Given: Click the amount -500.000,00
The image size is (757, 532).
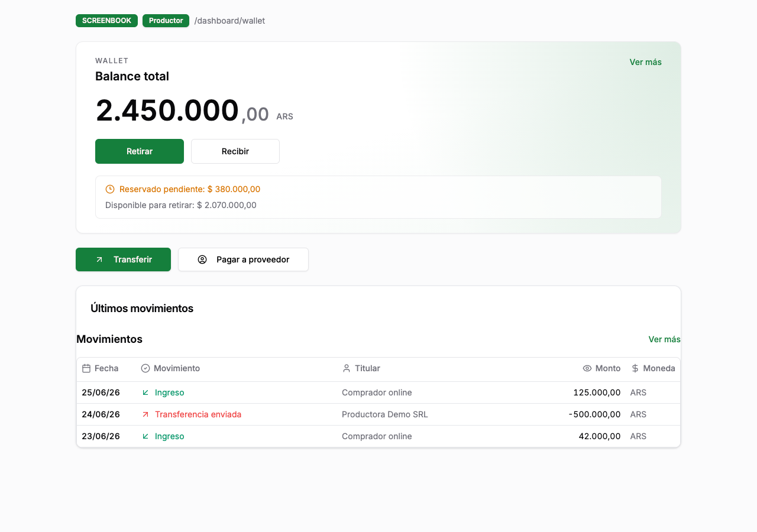Looking at the screenshot, I should click(x=595, y=414).
